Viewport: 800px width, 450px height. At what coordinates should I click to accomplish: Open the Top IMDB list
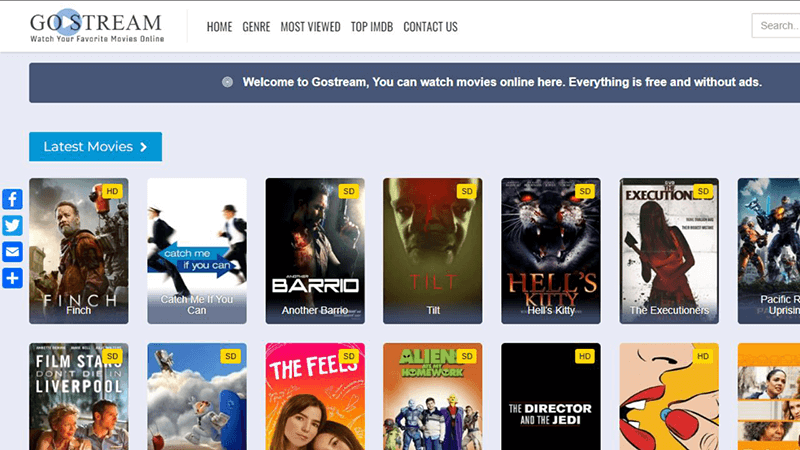pos(372,27)
